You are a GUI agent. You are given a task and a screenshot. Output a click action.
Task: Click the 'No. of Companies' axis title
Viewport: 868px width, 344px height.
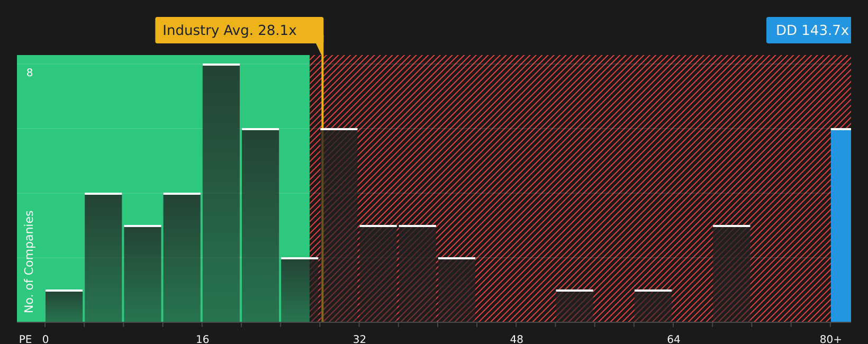pos(29,261)
